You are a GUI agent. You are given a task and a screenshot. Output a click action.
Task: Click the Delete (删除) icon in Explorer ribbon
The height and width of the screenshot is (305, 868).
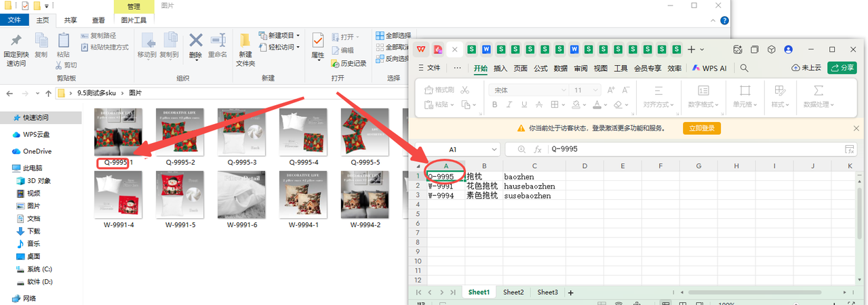point(196,41)
